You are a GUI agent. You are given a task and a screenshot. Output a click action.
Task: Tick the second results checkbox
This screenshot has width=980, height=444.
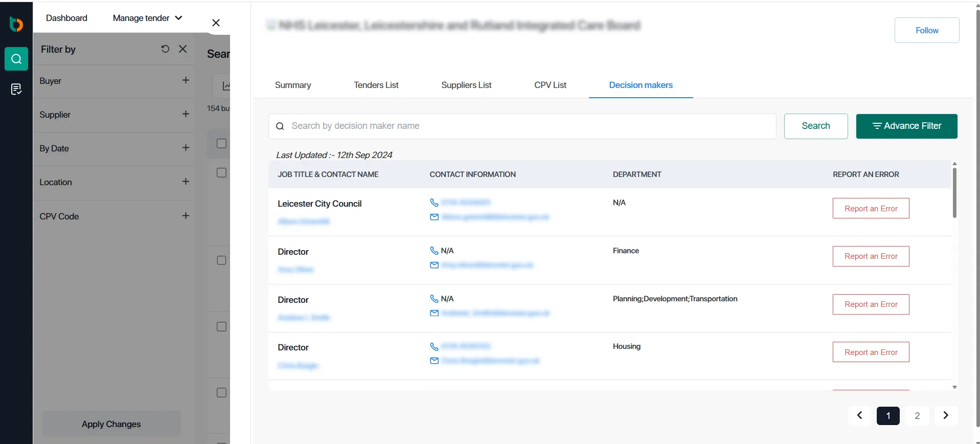(221, 173)
